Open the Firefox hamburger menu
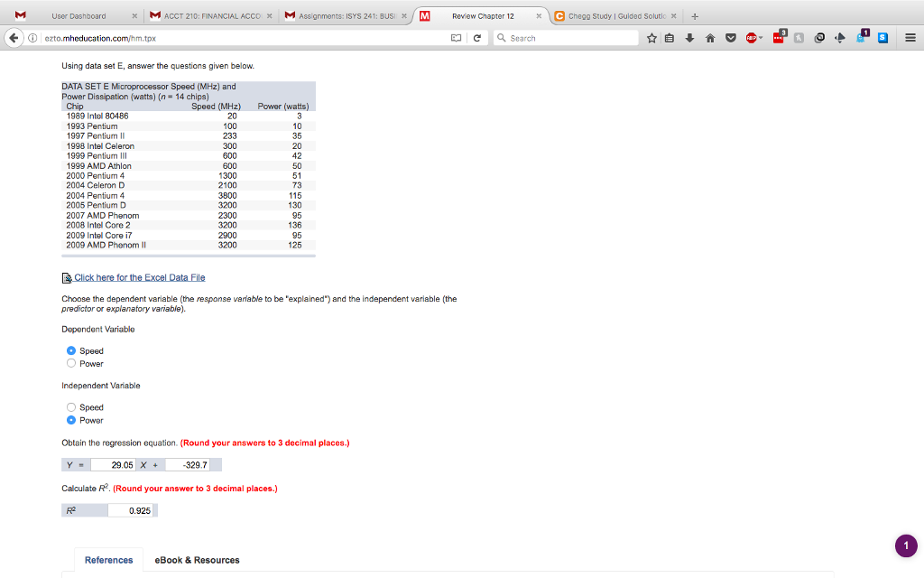The height and width of the screenshot is (578, 924). coord(910,38)
